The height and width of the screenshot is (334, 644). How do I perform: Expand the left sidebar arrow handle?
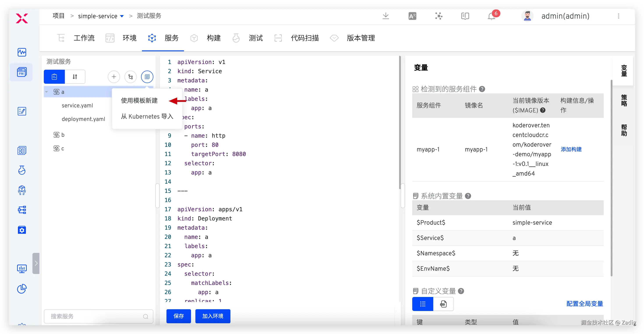click(36, 263)
